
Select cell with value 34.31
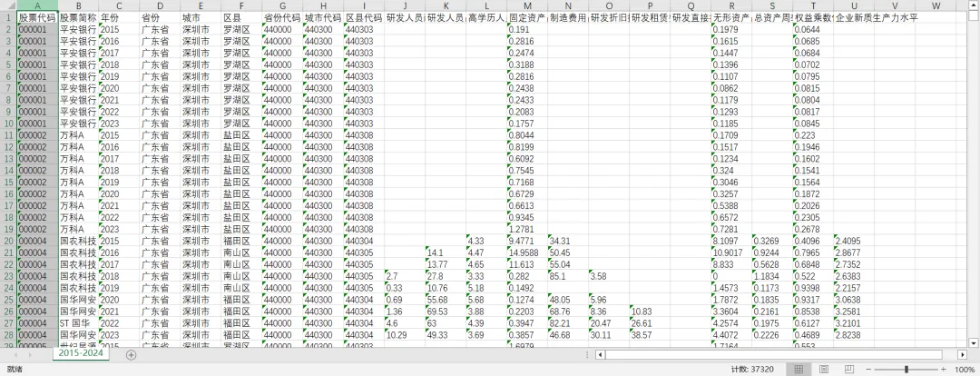567,241
